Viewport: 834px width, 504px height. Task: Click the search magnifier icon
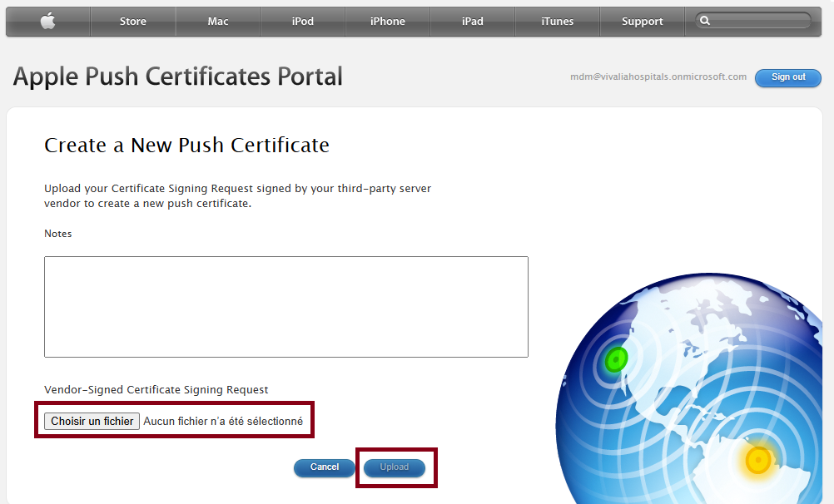click(705, 21)
